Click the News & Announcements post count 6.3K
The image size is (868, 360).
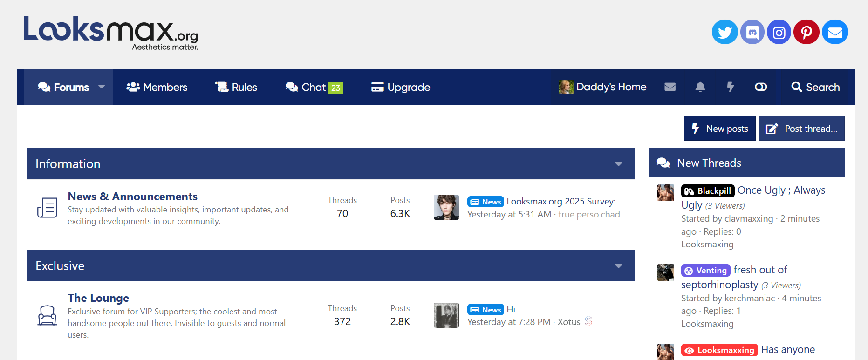click(400, 213)
